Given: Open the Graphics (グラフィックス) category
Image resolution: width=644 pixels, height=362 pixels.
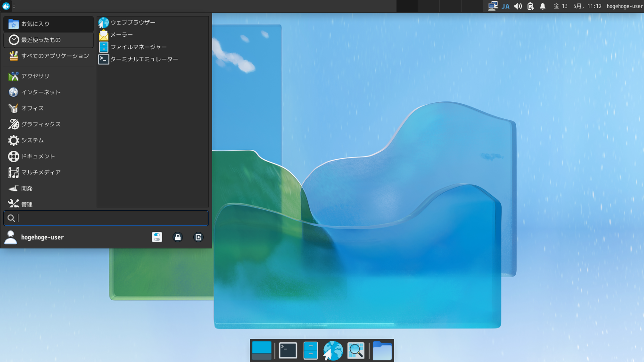Looking at the screenshot, I should click(x=49, y=124).
